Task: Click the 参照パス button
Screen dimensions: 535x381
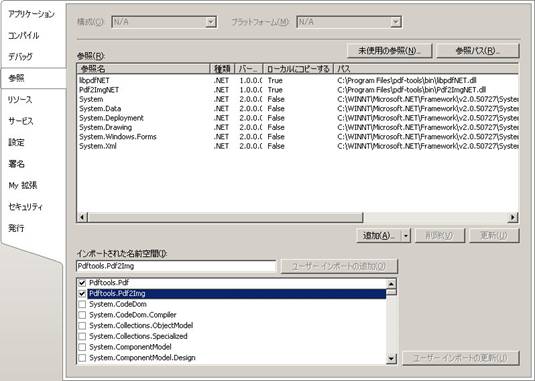Action: (478, 51)
